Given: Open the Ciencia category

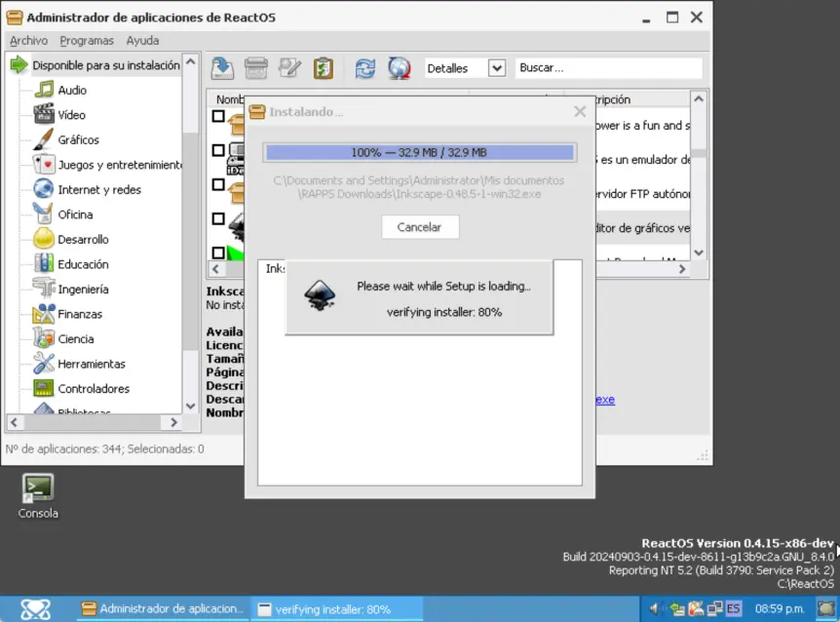Looking at the screenshot, I should coord(76,338).
